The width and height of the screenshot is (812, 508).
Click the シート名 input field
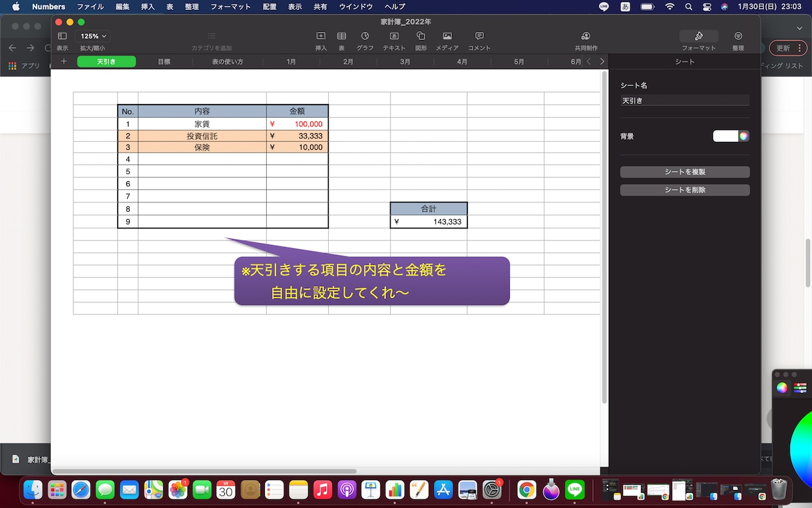pyautogui.click(x=685, y=101)
